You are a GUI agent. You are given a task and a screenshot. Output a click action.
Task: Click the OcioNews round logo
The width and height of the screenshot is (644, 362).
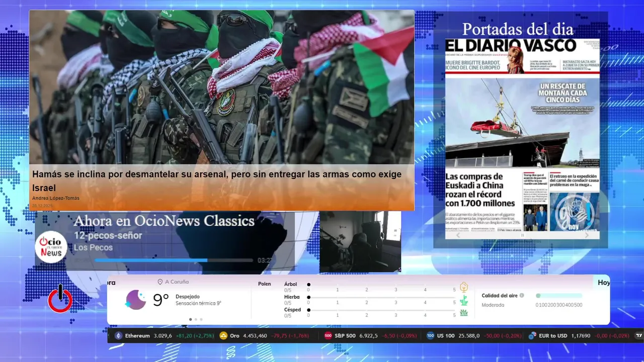51,247
